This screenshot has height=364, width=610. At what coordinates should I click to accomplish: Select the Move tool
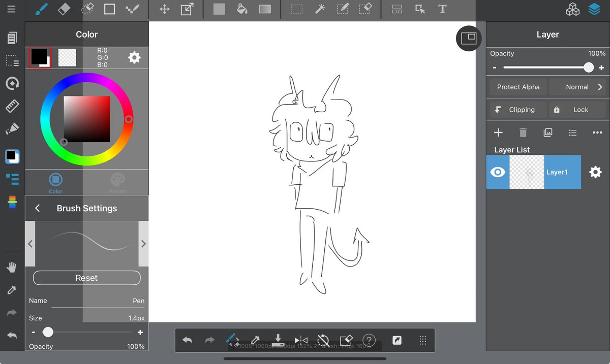(x=165, y=9)
